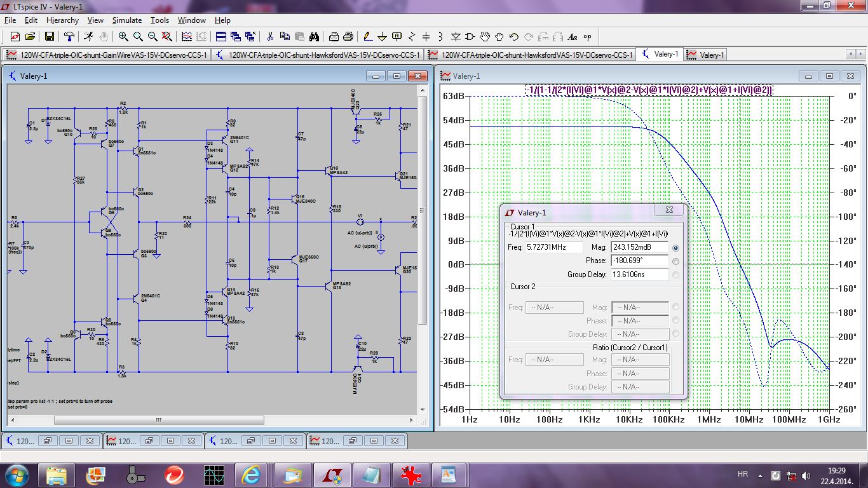This screenshot has height=488, width=868.
Task: Open the clock showing 19:29
Action: click(x=836, y=475)
